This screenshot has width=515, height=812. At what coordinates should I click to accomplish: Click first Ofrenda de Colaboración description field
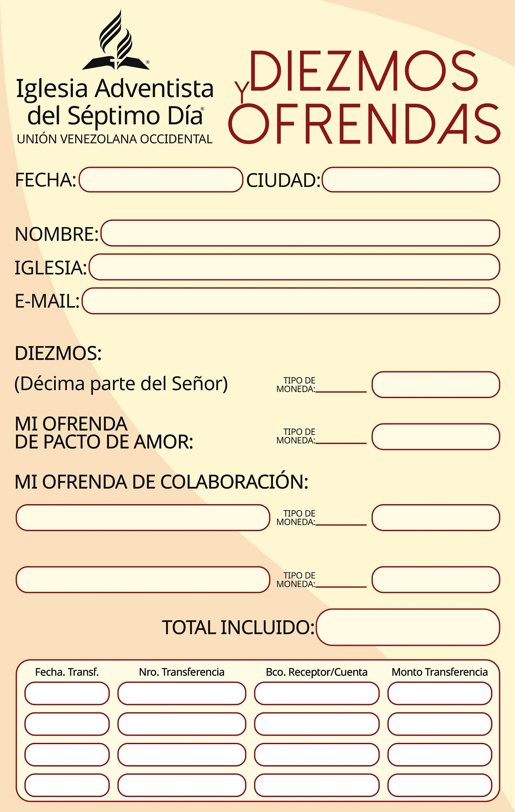click(142, 517)
